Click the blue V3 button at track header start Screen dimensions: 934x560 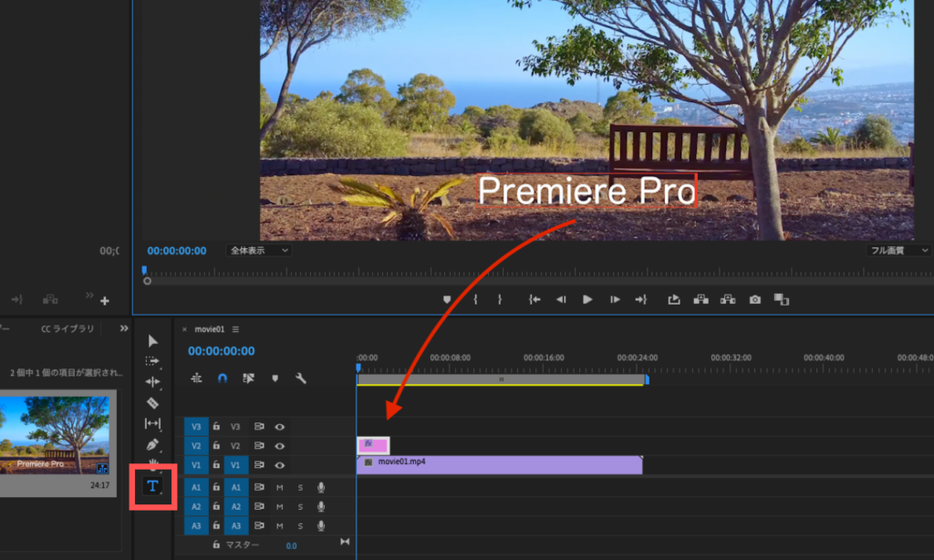pos(196,427)
